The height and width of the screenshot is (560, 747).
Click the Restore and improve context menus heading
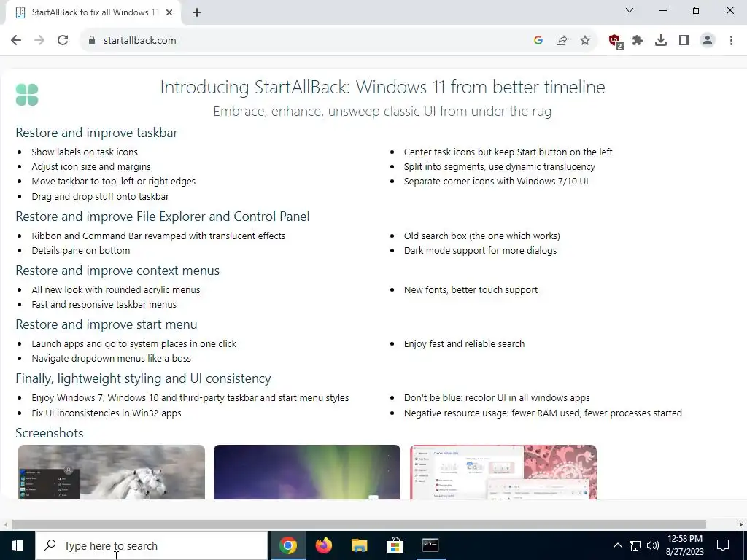click(117, 271)
